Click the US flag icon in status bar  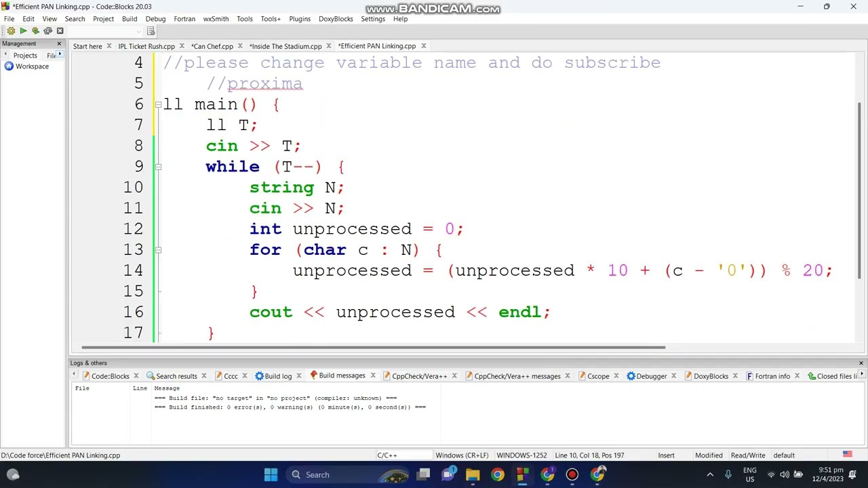point(847,455)
